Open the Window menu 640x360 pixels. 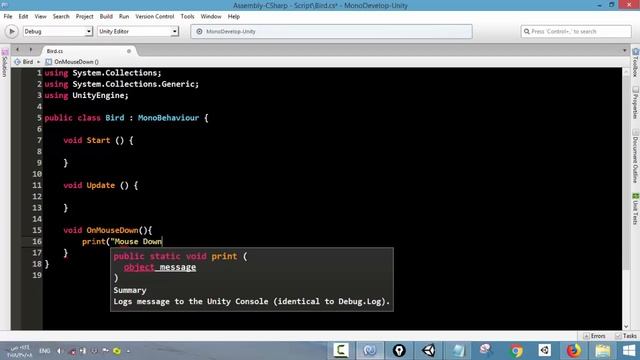tap(211, 16)
